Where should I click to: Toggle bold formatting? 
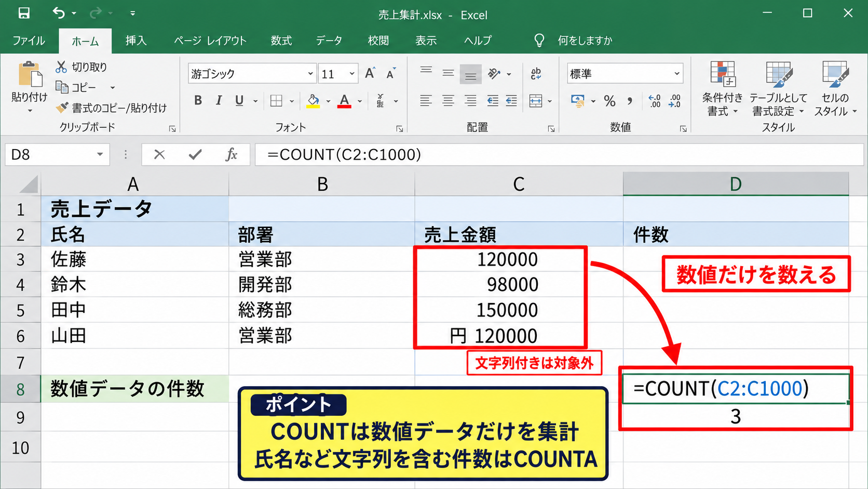(198, 100)
